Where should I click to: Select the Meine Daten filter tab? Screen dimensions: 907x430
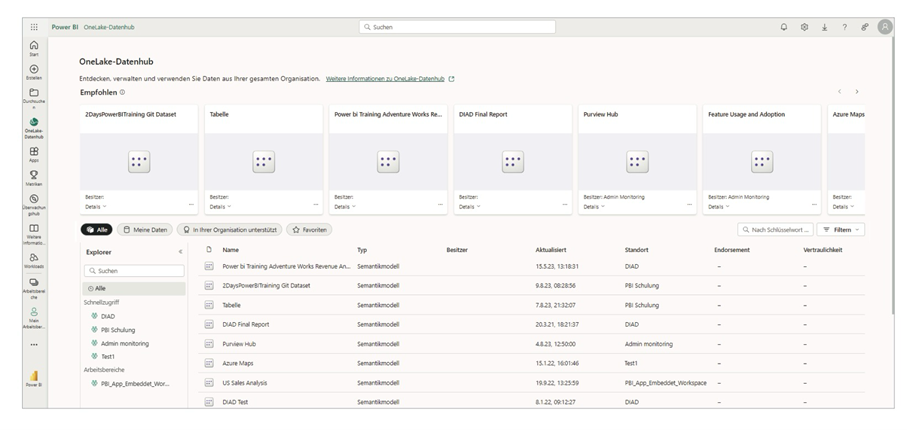tap(145, 230)
